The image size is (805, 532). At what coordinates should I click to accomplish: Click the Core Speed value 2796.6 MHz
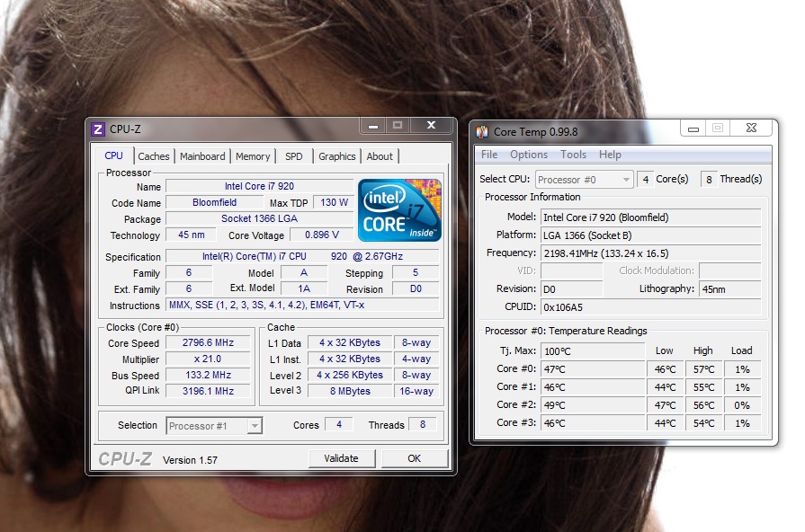click(208, 342)
